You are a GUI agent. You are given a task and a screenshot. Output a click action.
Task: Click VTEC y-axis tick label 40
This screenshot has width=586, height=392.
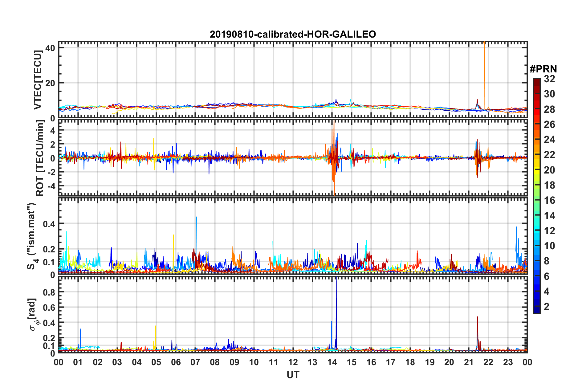[x=50, y=48]
